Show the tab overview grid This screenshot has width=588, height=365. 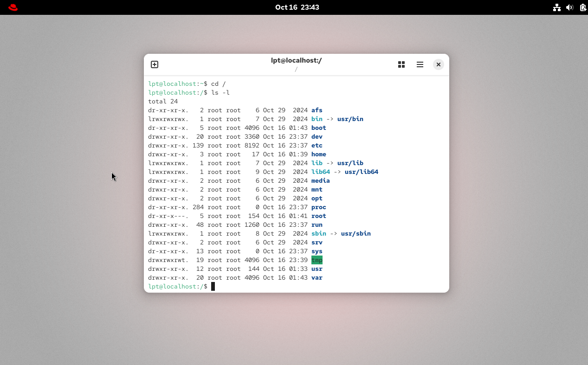[401, 64]
